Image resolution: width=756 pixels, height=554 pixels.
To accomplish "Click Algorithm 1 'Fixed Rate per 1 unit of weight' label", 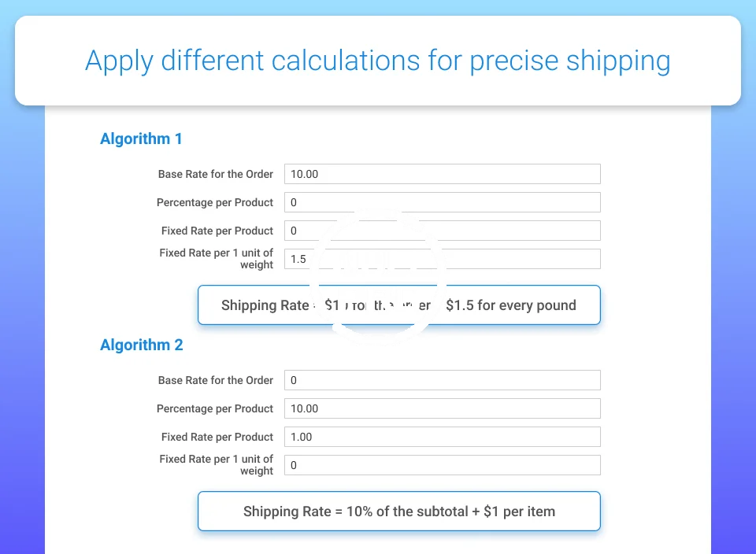I will point(216,259).
